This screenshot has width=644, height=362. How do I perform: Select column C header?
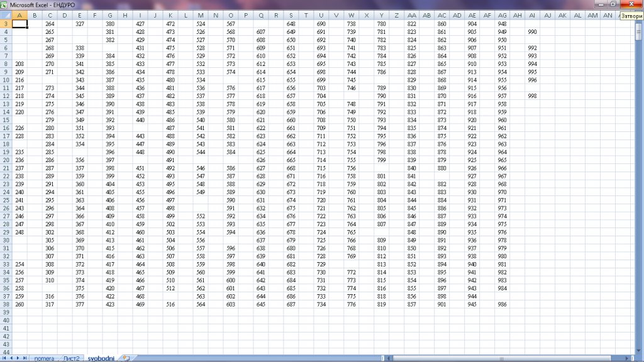tap(50, 16)
